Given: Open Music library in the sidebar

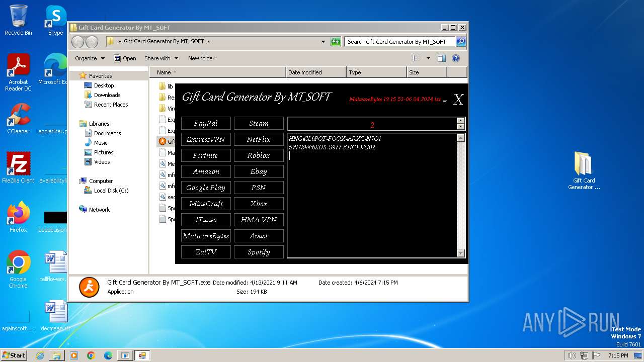Looking at the screenshot, I should (x=101, y=143).
